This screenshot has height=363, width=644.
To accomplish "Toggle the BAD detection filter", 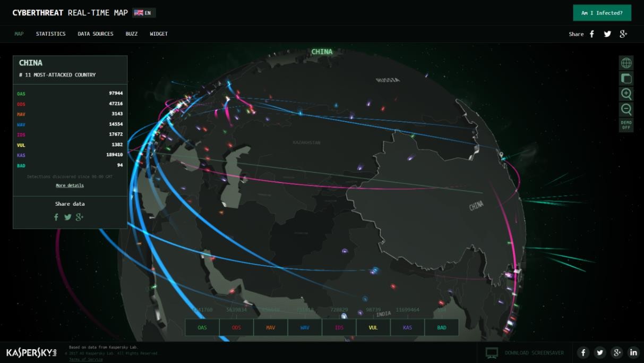I will [x=442, y=327].
